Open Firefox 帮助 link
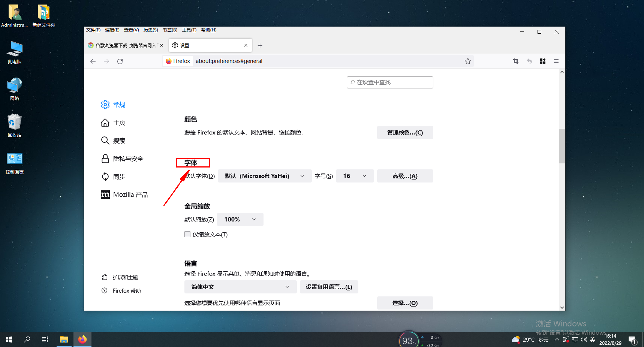 click(121, 291)
